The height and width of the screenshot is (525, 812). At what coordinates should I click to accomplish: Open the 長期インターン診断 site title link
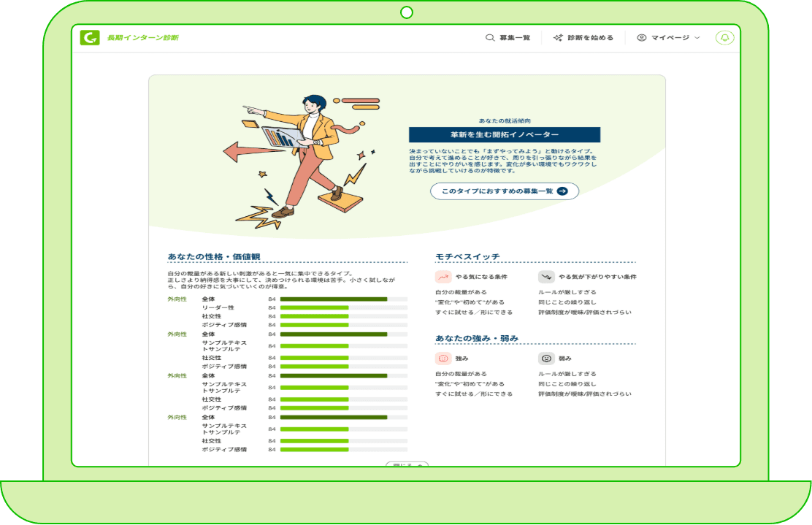[x=143, y=38]
